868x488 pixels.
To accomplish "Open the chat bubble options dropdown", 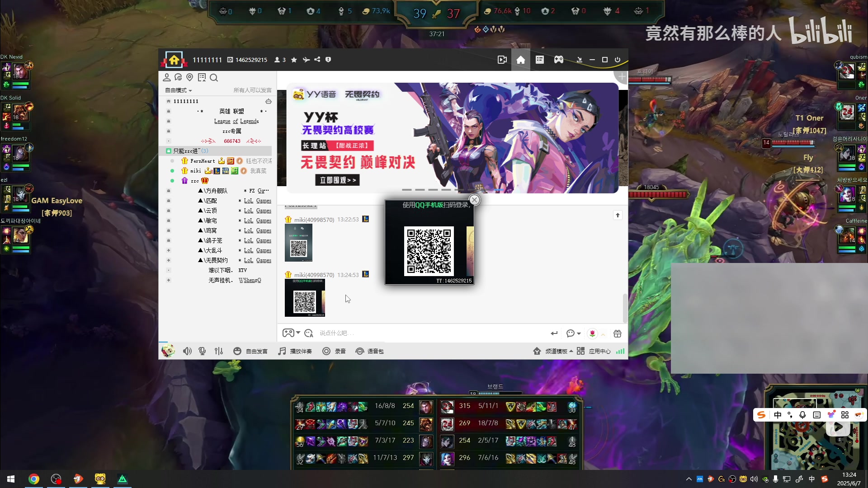I will coord(573,333).
